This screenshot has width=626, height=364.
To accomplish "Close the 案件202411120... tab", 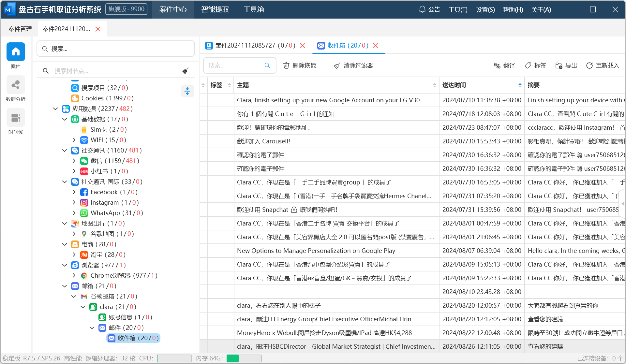I will (x=98, y=29).
